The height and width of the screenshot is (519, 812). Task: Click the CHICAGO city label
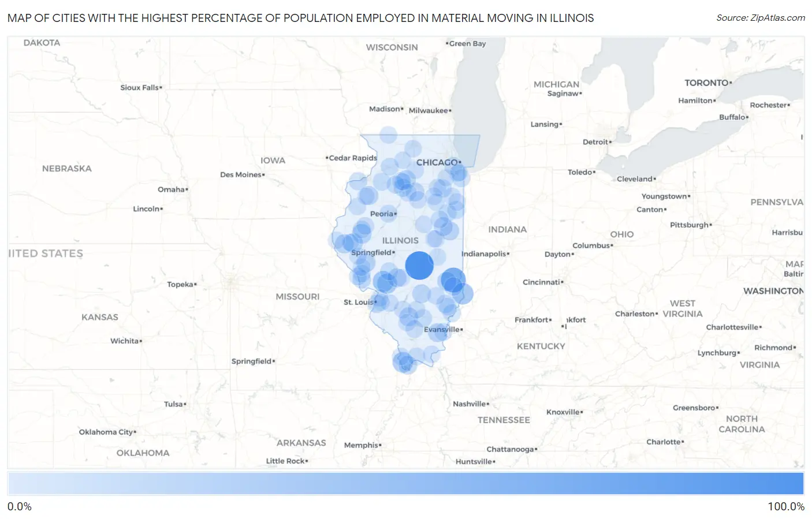click(x=437, y=163)
